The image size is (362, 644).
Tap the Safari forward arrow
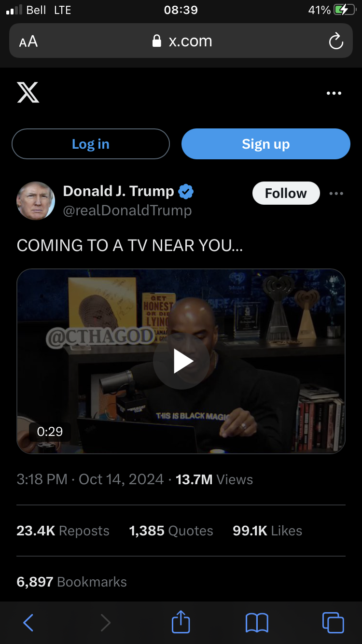[x=105, y=623]
